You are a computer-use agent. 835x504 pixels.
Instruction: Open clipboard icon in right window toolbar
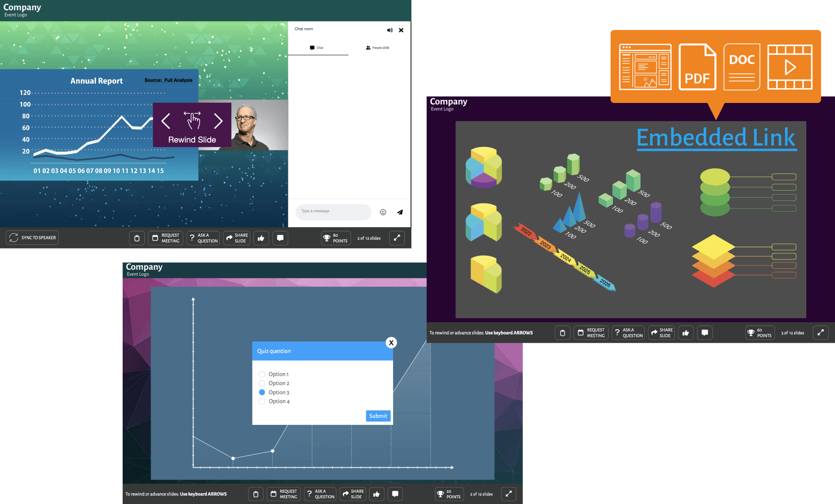[562, 333]
